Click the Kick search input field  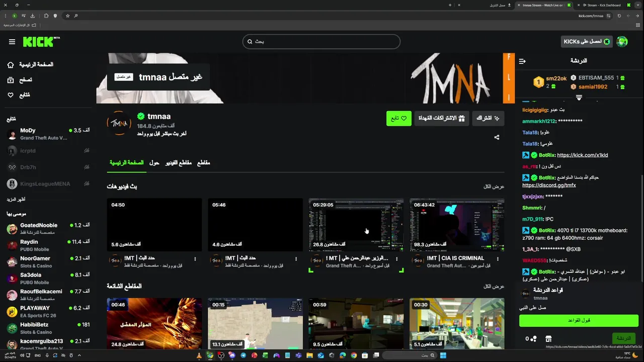[x=321, y=42]
